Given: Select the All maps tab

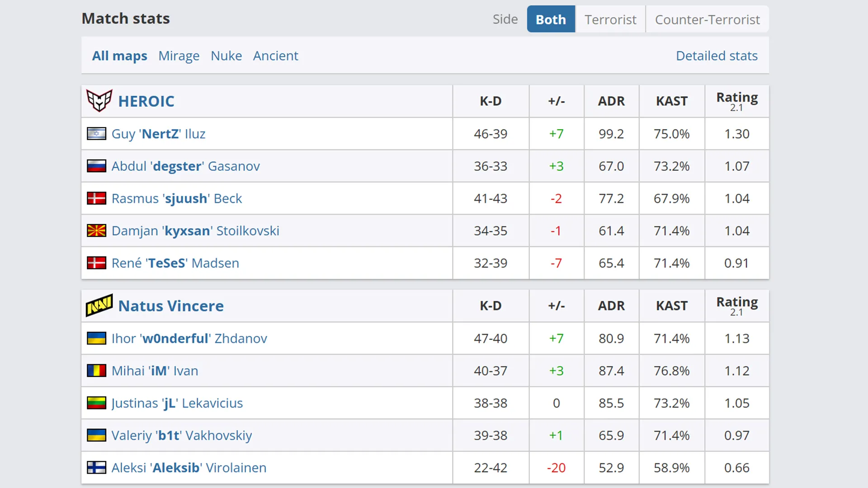Looking at the screenshot, I should point(119,56).
